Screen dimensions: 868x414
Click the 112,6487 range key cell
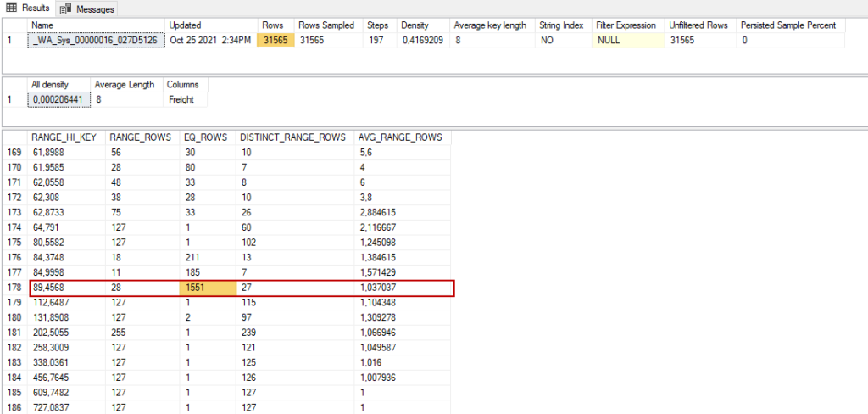[66, 303]
